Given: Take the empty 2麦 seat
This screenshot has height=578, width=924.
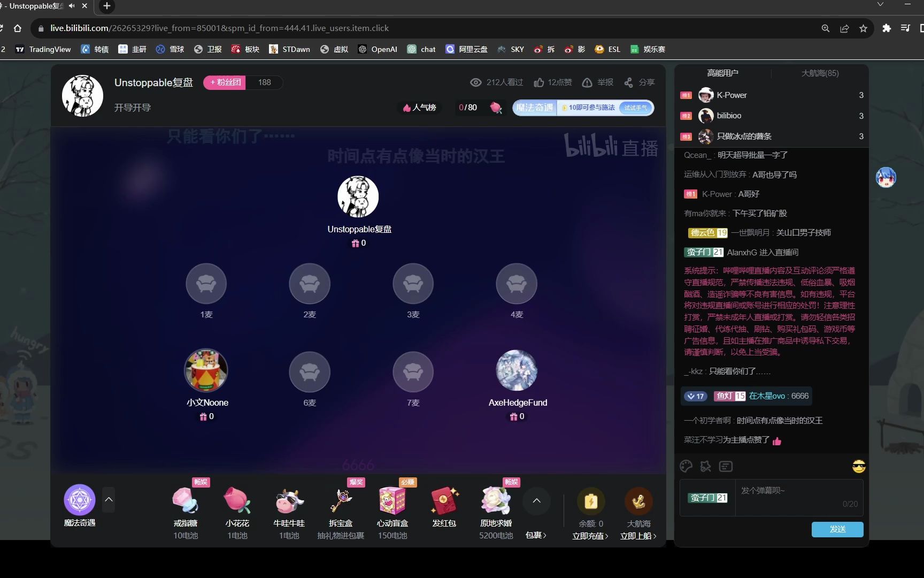Looking at the screenshot, I should (x=310, y=284).
